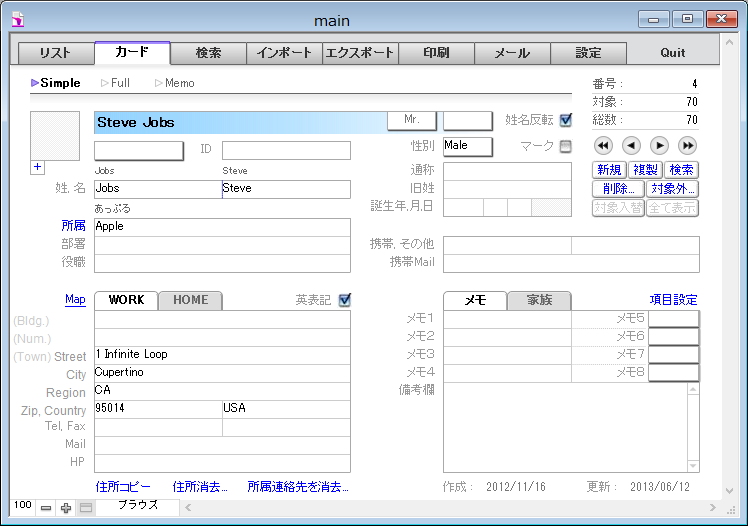Click the plus icon under the photo
Image resolution: width=748 pixels, height=526 pixels.
click(x=38, y=167)
